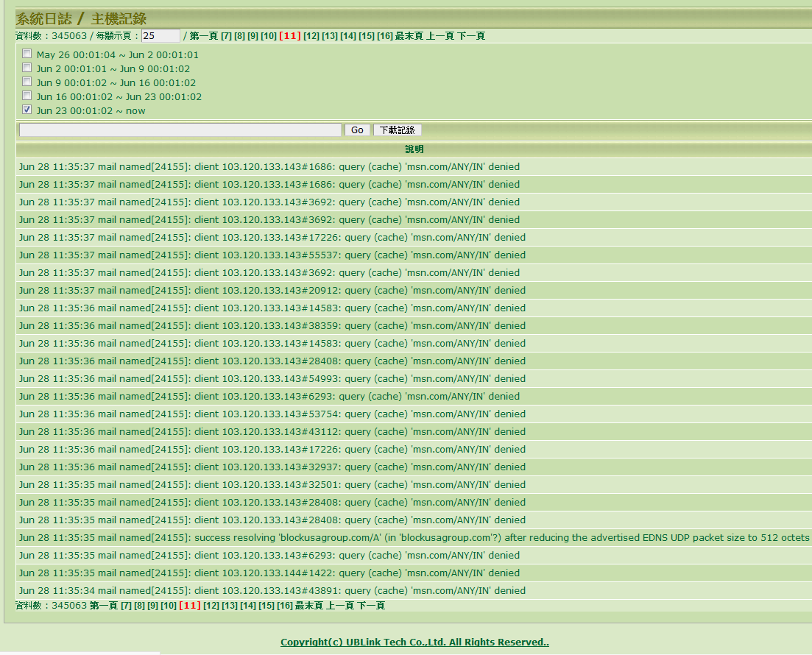Image resolution: width=812 pixels, height=655 pixels.
Task: Click the 下載記錄 download button
Action: [397, 130]
